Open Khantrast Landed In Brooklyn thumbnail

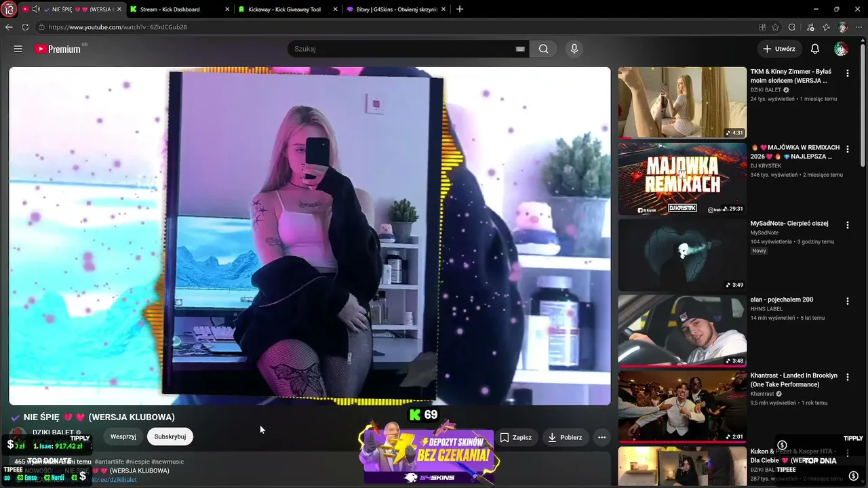[682, 406]
